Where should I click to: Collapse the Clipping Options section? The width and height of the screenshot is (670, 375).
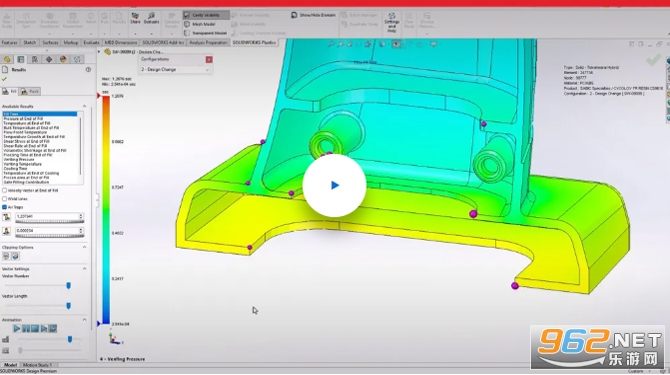84,247
